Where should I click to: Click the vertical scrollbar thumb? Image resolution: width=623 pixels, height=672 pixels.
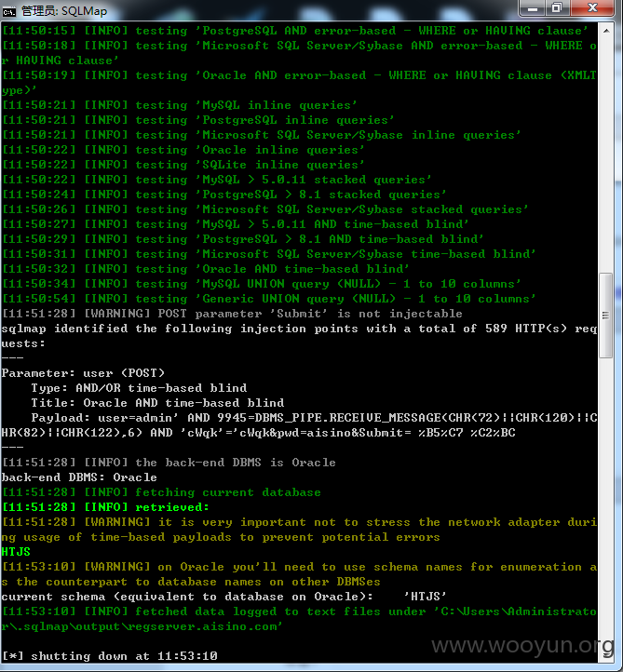tap(605, 315)
